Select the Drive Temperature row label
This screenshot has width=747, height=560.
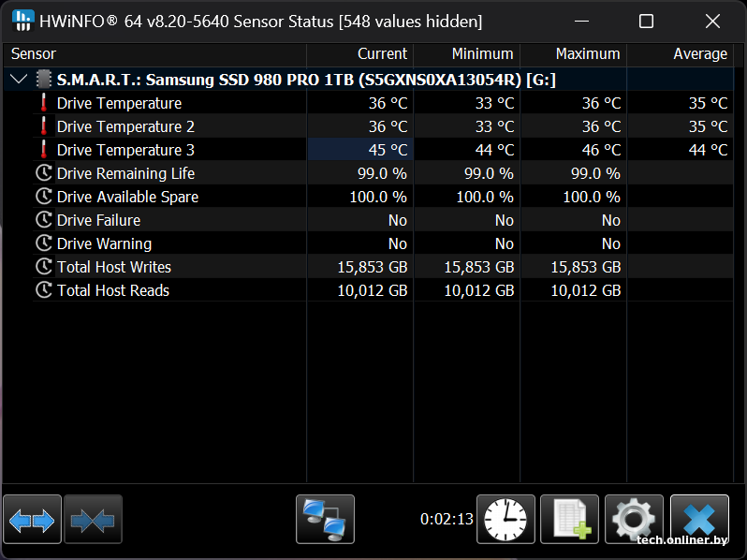click(119, 103)
